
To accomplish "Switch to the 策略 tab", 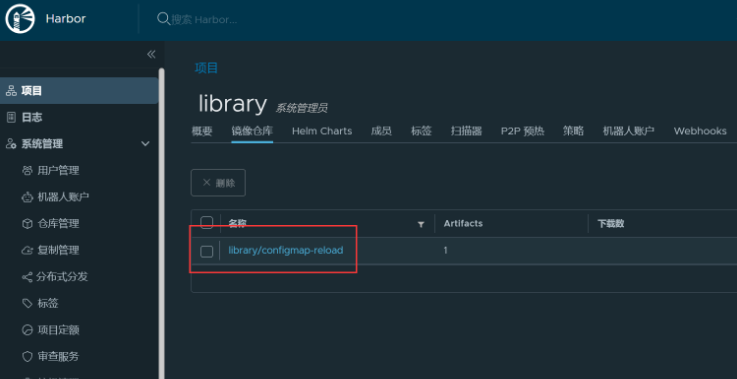I will coord(573,131).
